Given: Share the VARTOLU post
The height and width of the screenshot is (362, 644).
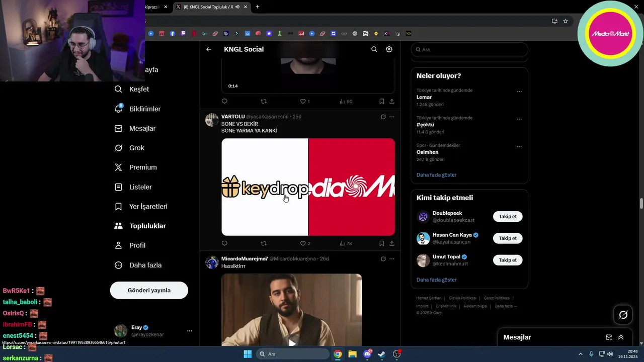Looking at the screenshot, I should tap(392, 243).
